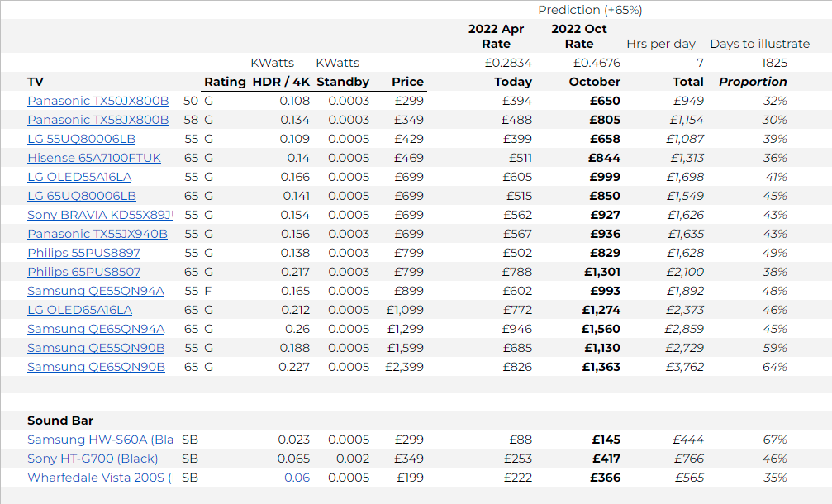Image resolution: width=832 pixels, height=504 pixels.
Task: Click the LG OLED65A16LA link
Action: pyautogui.click(x=79, y=310)
